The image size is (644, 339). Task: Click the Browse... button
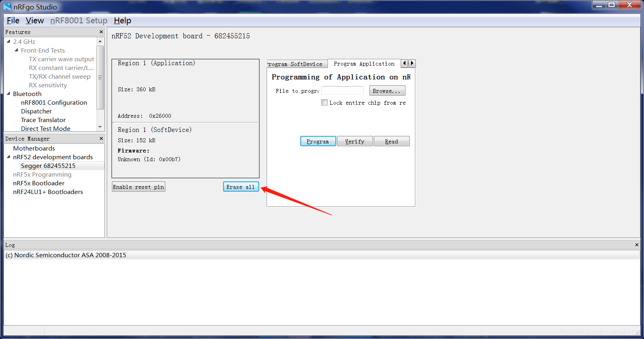[387, 91]
